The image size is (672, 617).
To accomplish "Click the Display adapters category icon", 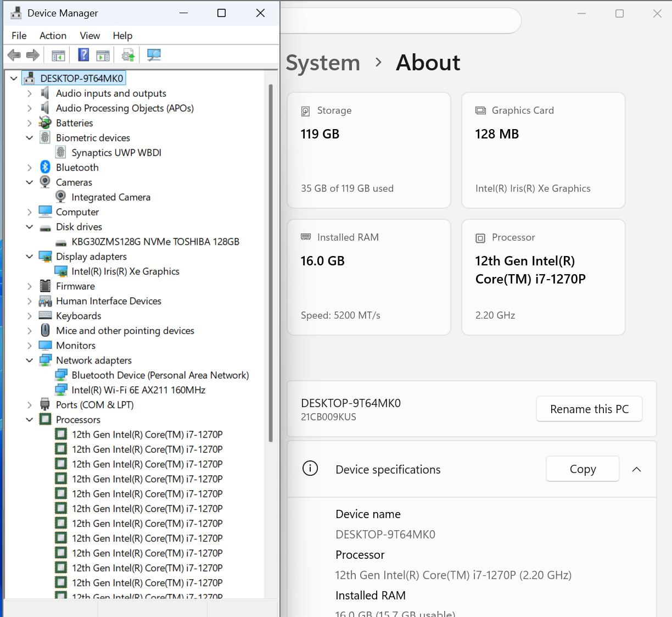I will (45, 257).
